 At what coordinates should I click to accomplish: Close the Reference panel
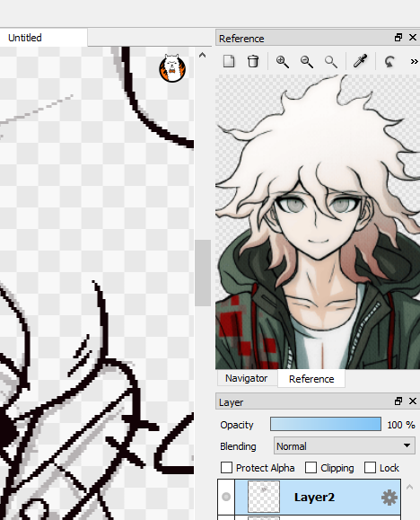point(413,38)
